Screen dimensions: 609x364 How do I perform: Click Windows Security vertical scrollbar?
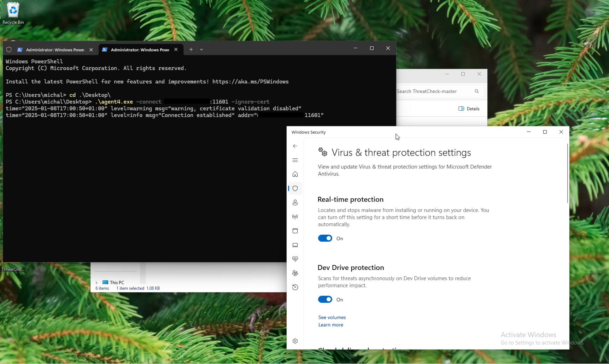point(567,173)
